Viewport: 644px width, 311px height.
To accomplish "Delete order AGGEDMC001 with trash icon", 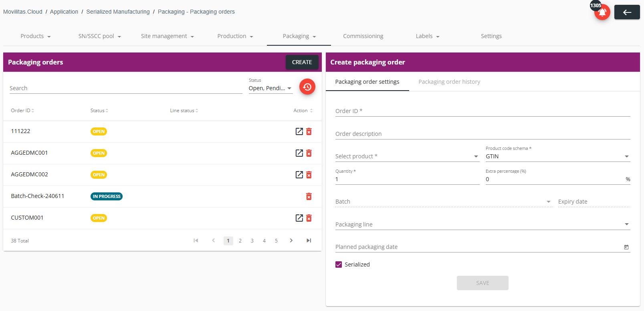I will pos(309,153).
